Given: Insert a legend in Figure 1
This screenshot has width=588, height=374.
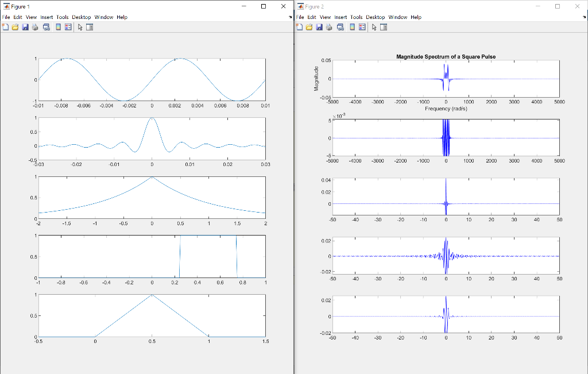Looking at the screenshot, I should point(68,27).
